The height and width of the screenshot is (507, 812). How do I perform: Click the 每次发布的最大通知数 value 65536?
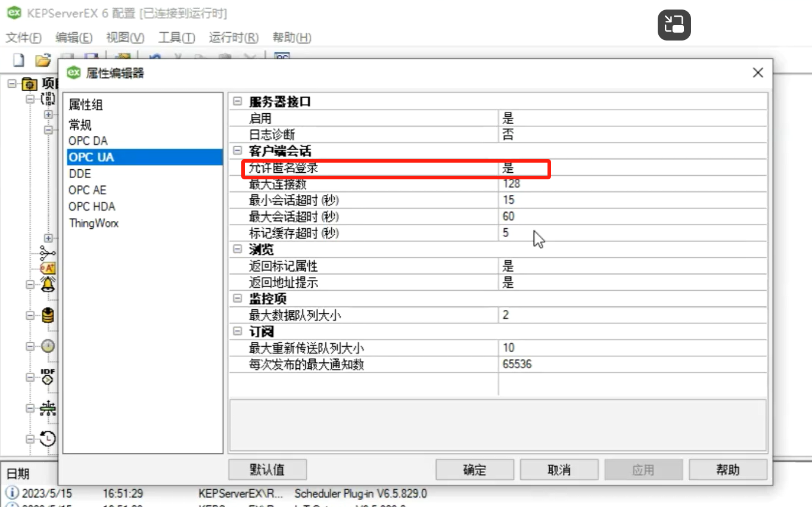(x=633, y=364)
